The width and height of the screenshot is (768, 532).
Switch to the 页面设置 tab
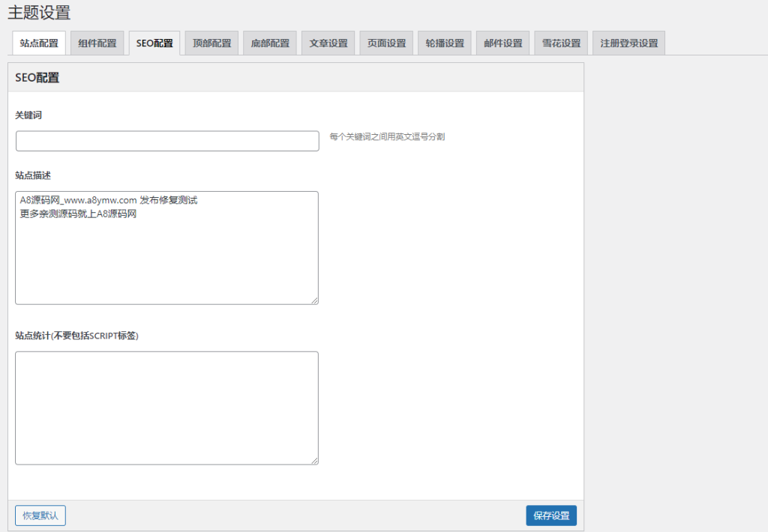[385, 43]
